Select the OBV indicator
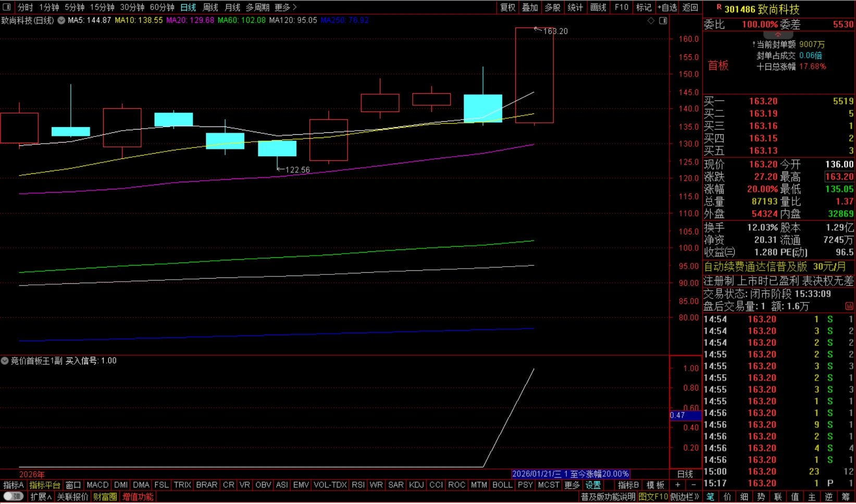Image resolution: width=856 pixels, height=504 pixels. (x=263, y=485)
